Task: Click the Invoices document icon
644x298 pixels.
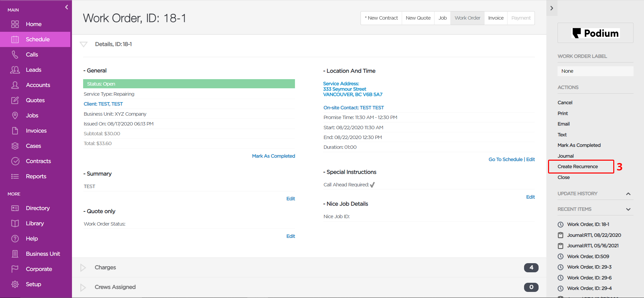Action: coord(15,131)
